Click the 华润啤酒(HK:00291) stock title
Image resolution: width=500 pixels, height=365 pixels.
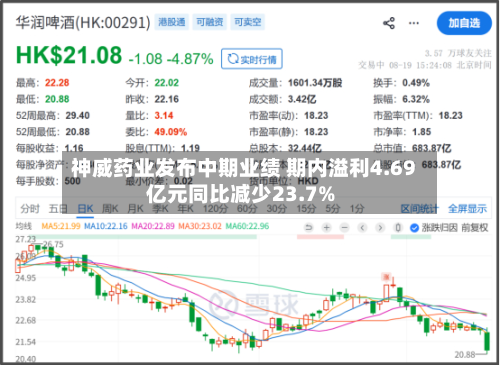(x=83, y=23)
